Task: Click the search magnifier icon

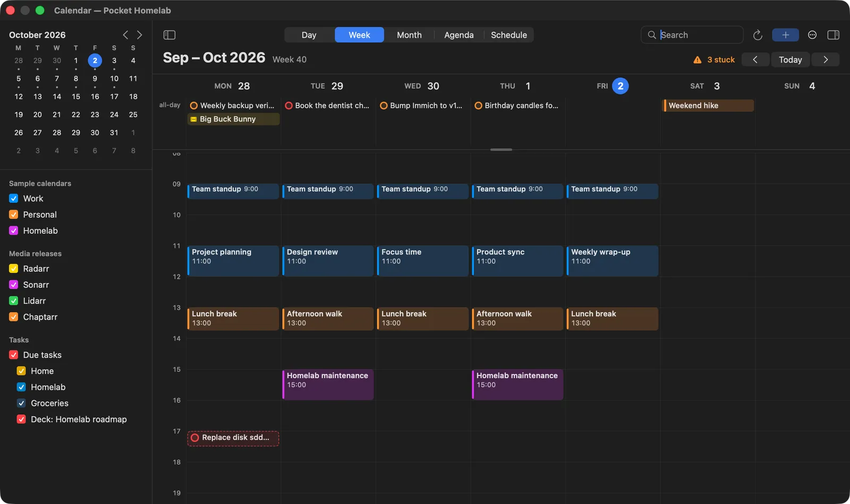Action: [x=651, y=35]
